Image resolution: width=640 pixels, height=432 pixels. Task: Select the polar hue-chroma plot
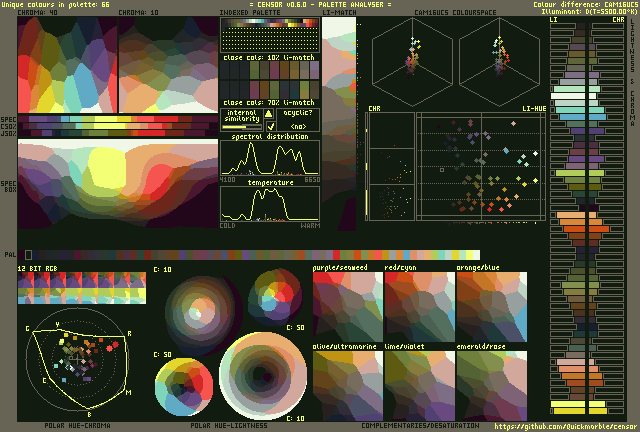76,357
